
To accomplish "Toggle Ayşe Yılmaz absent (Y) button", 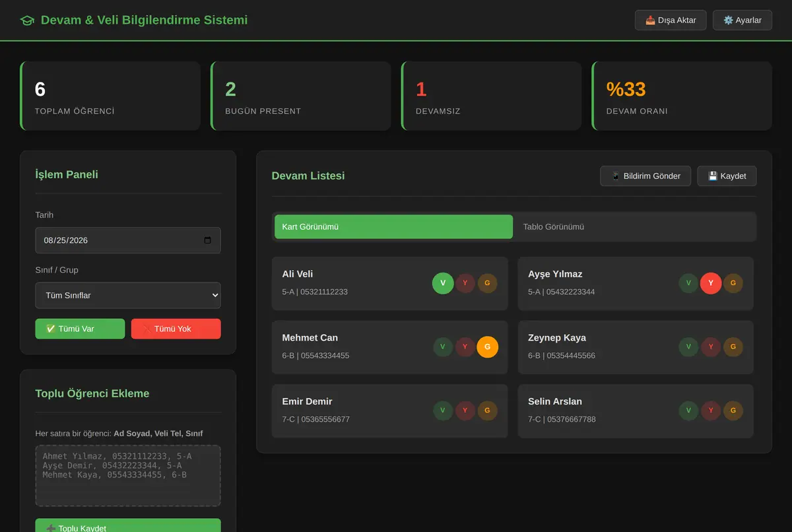I will coord(711,283).
